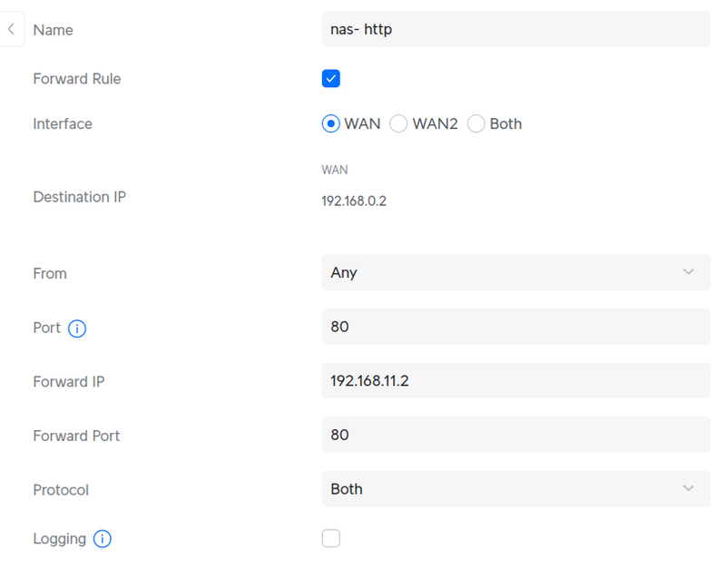Screen dimensions: 726x588
Task: Click the Forward Rule label text
Action: pyautogui.click(x=76, y=79)
